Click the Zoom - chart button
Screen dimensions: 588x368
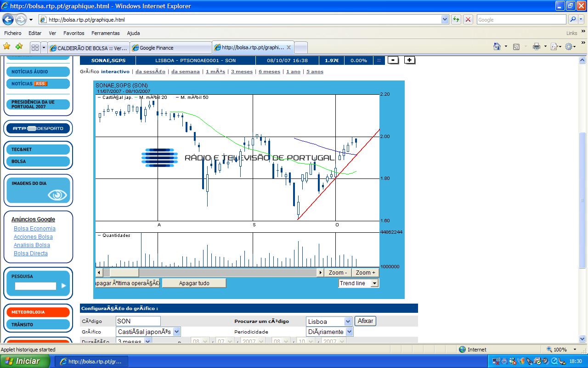[338, 273]
